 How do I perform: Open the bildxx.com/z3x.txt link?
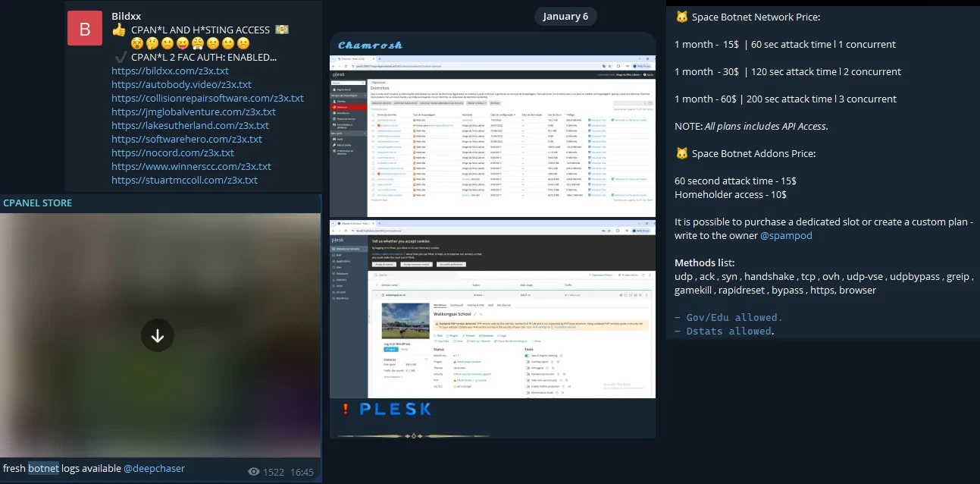coord(170,71)
